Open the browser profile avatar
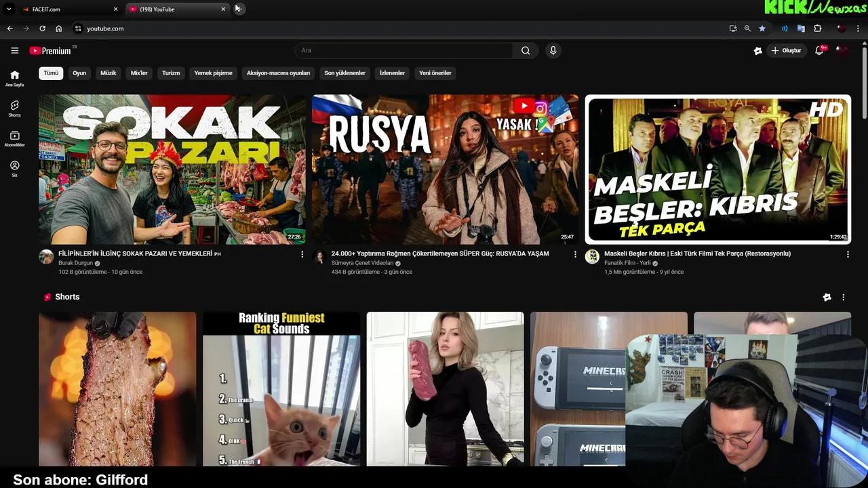868x488 pixels. tap(842, 28)
